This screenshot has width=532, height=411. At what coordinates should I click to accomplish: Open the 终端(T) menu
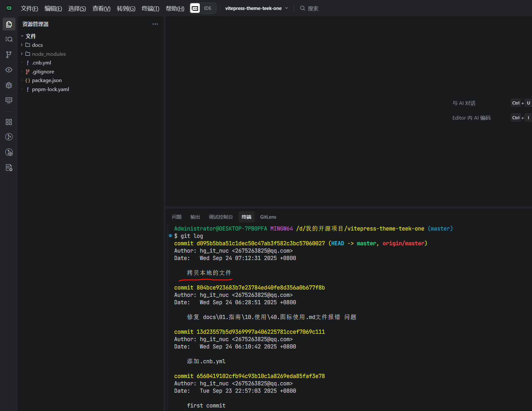(x=150, y=9)
